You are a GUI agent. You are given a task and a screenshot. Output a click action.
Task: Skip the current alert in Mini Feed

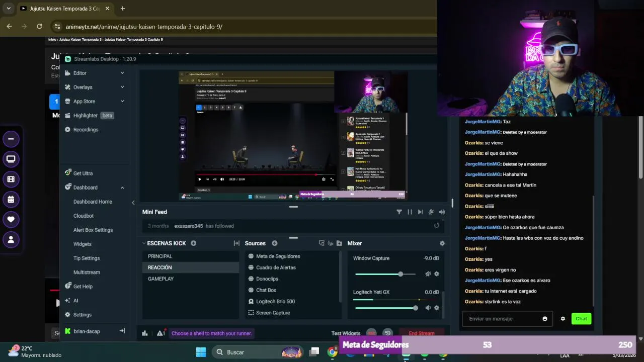(x=420, y=212)
